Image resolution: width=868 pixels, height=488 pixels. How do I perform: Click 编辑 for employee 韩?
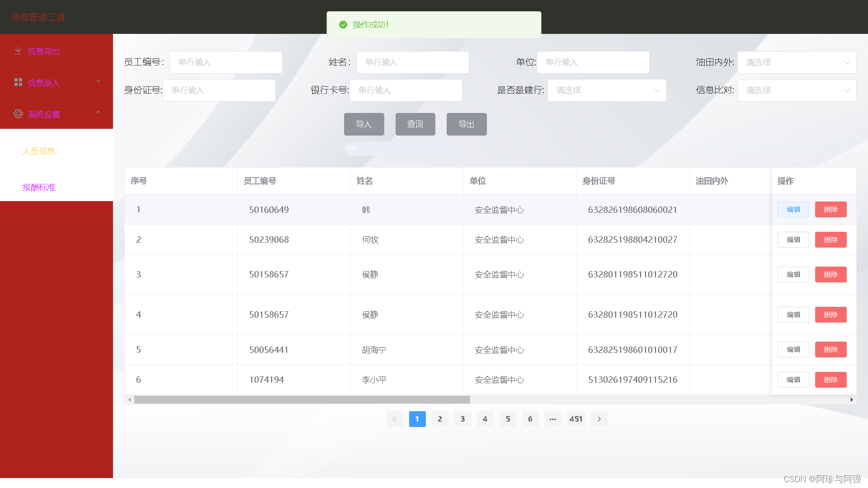pos(793,209)
